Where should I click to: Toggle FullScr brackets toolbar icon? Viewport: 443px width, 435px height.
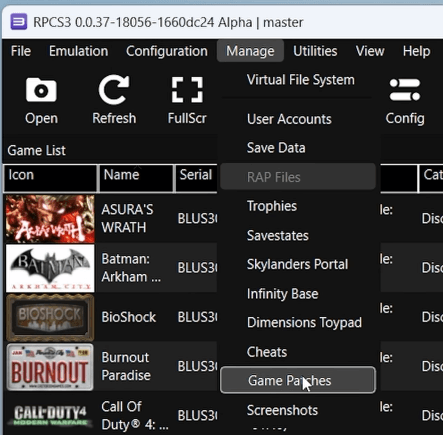point(187,89)
